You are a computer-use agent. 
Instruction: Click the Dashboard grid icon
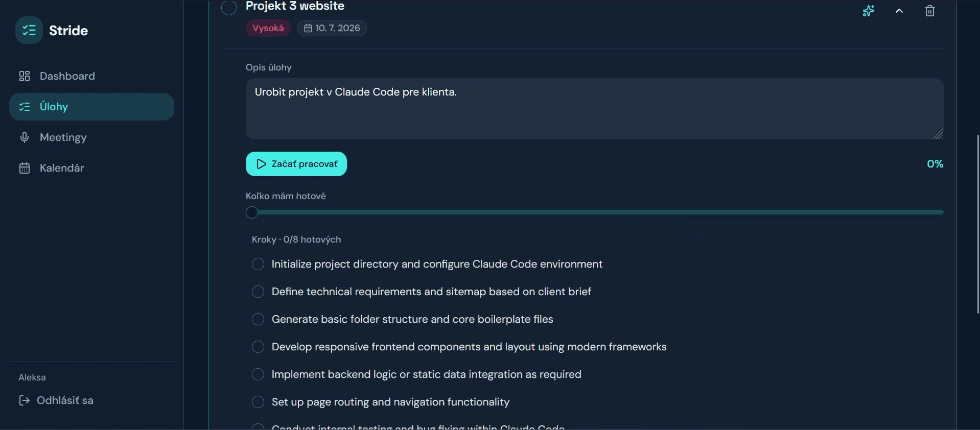pyautogui.click(x=25, y=76)
